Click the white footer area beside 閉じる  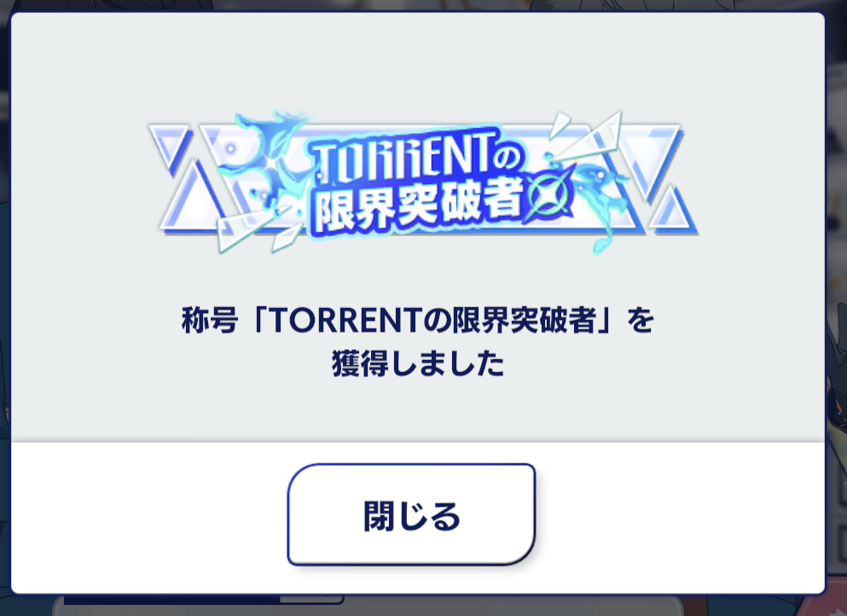point(681,516)
